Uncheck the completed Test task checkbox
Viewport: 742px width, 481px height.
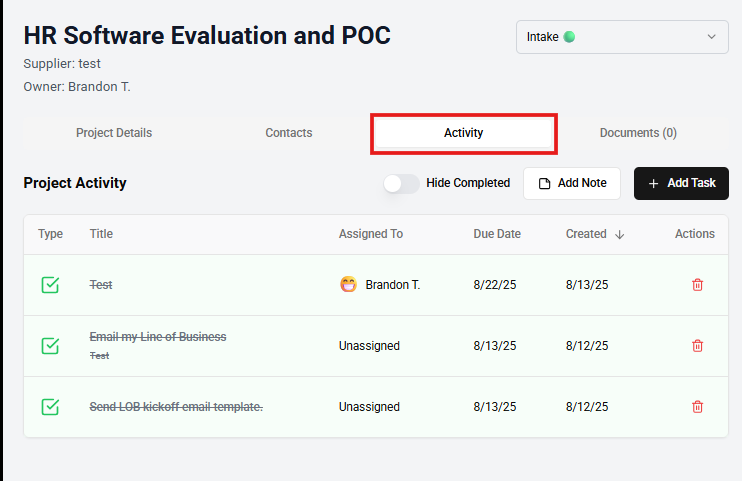click(x=50, y=285)
